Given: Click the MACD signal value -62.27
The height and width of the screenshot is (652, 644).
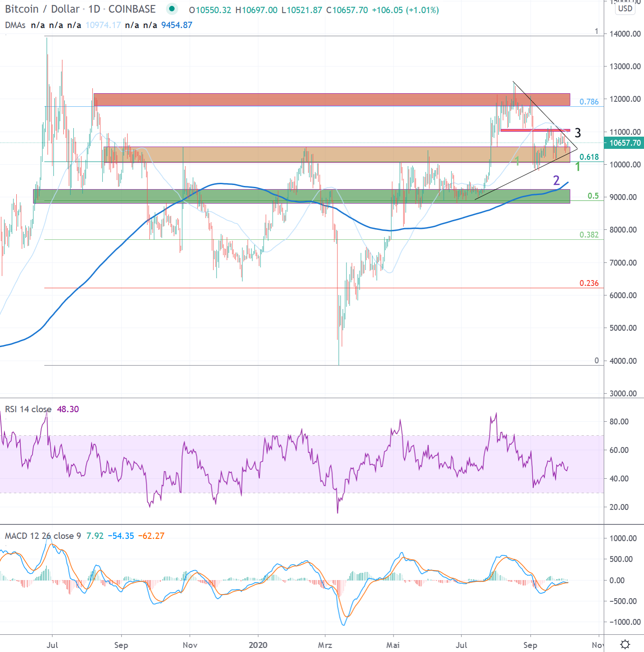Looking at the screenshot, I should [151, 536].
